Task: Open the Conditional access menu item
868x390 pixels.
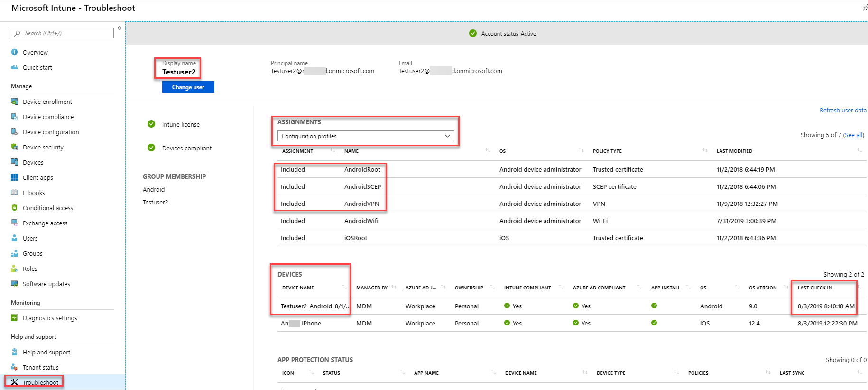Action: [48, 208]
